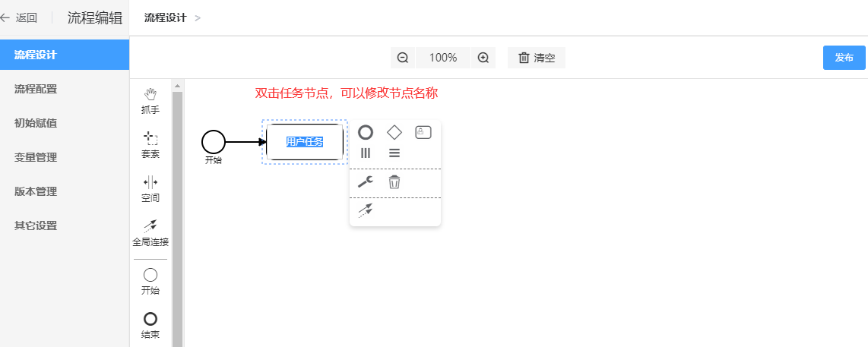This screenshot has width=868, height=347.
Task: Click the palette scrollbar up arrow
Action: [177, 87]
